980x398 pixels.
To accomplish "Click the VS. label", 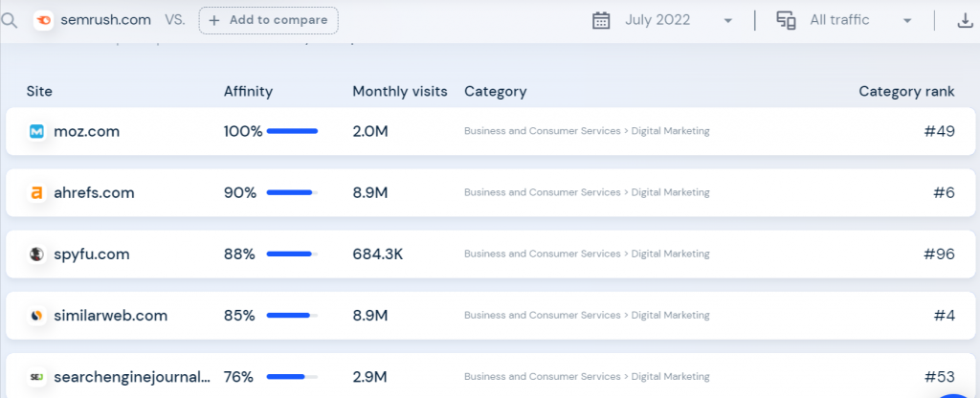I will [175, 20].
